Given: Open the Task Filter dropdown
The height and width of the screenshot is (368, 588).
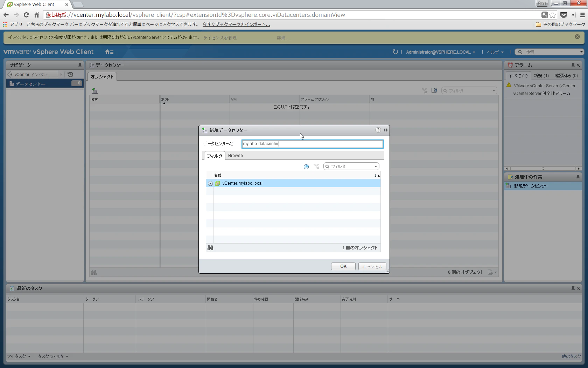Looking at the screenshot, I should (53, 356).
